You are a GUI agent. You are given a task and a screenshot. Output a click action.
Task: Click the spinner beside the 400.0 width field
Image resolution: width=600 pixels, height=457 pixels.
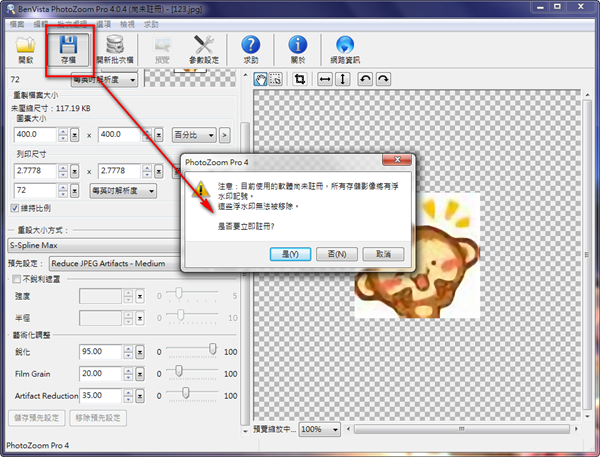point(63,135)
